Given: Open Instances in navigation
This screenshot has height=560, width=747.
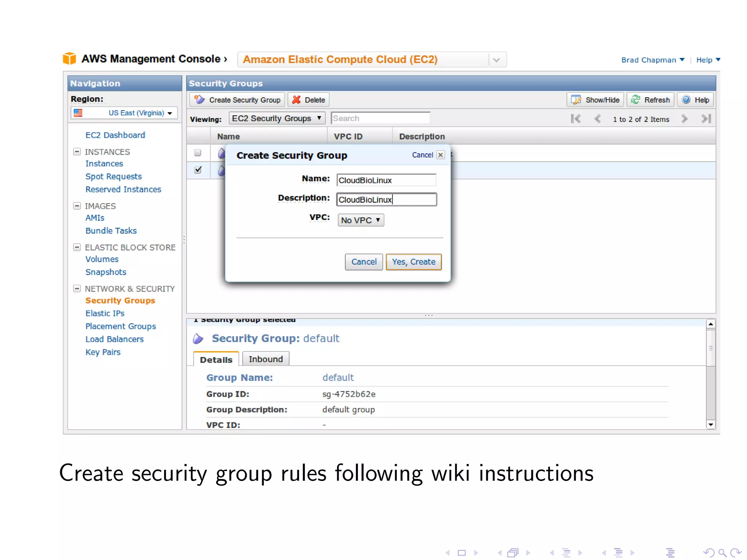Looking at the screenshot, I should [x=104, y=164].
